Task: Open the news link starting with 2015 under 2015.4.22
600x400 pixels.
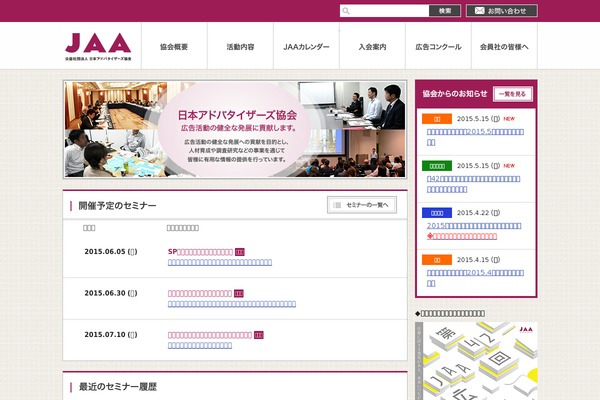Action: click(x=474, y=225)
